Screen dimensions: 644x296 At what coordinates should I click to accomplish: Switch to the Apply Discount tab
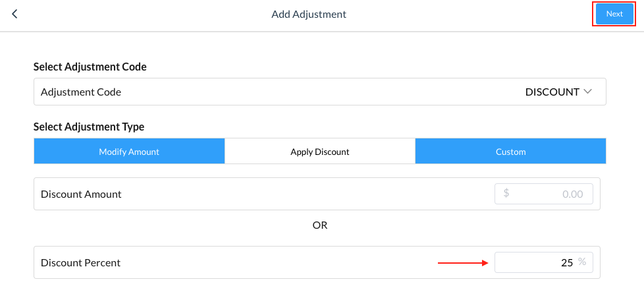pos(320,152)
